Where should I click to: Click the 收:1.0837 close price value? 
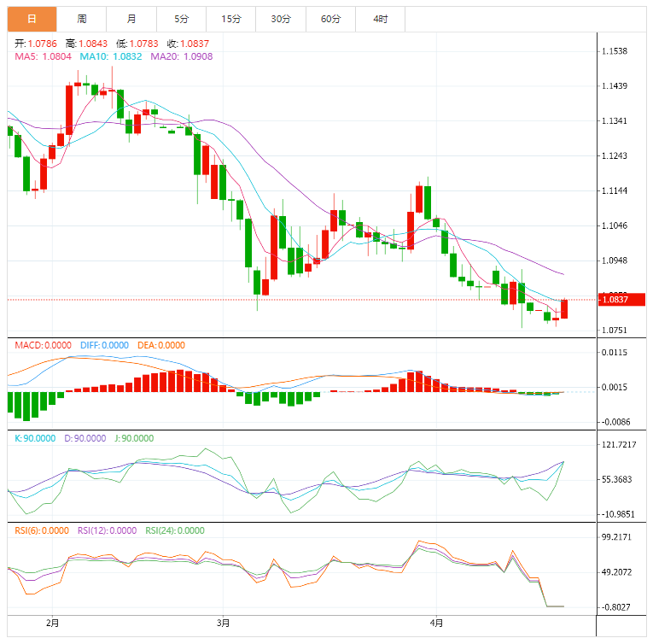188,44
